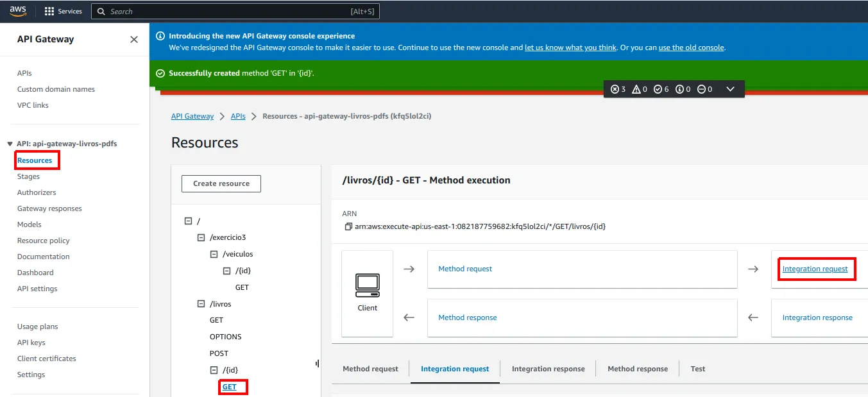Select POST method under /livros
The width and height of the screenshot is (868, 397).
pos(219,353)
